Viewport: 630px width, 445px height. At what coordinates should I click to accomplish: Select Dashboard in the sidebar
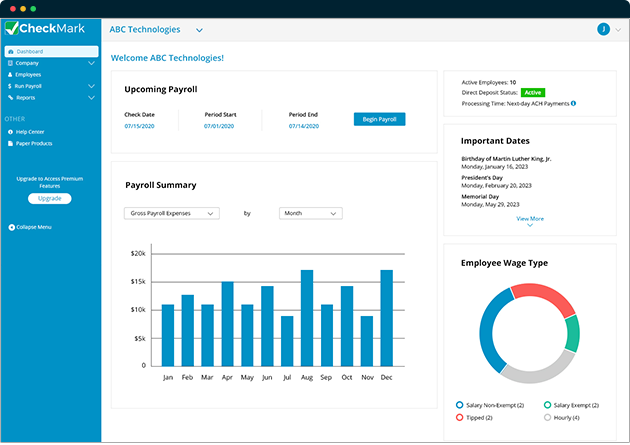coord(51,51)
